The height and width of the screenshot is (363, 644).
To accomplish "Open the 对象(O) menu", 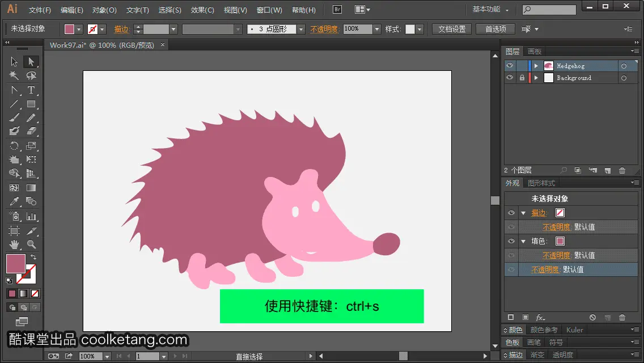I will click(x=104, y=10).
